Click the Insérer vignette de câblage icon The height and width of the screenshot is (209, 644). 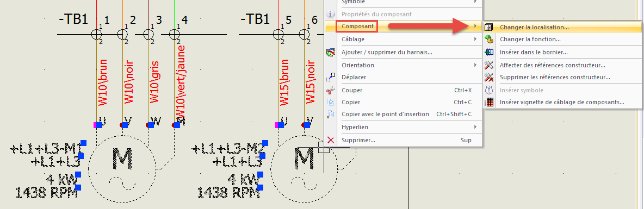tap(489, 102)
